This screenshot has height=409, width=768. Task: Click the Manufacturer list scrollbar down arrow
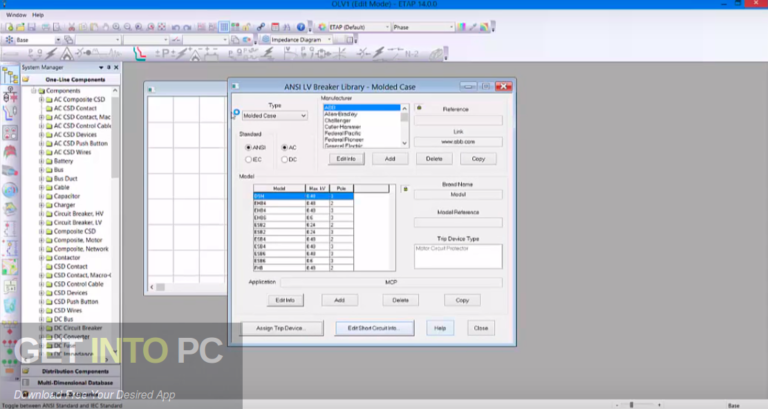(405, 144)
